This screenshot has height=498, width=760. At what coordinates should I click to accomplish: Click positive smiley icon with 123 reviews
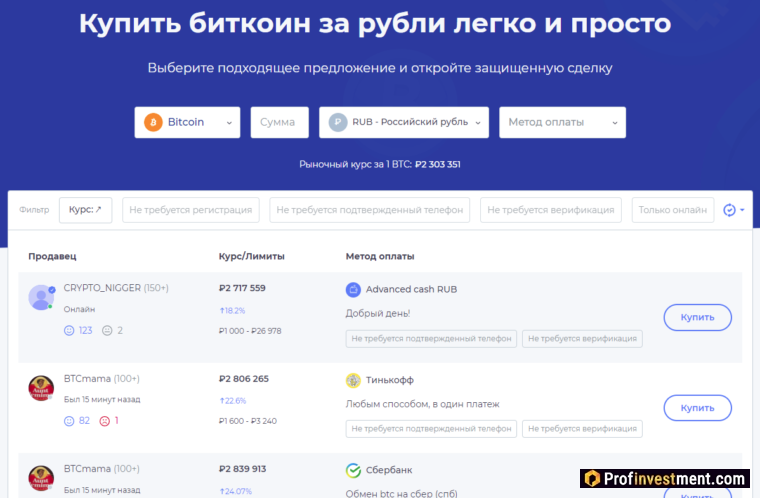[x=69, y=330]
